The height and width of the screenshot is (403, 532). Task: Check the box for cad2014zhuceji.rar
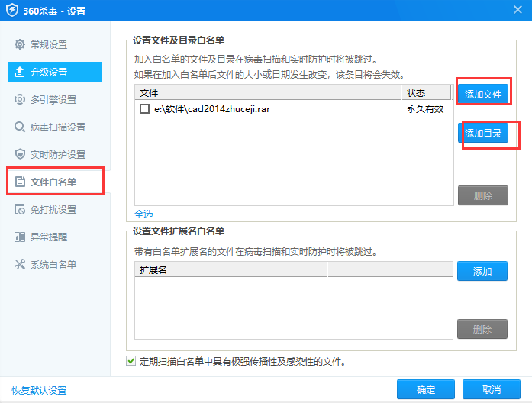coord(144,109)
